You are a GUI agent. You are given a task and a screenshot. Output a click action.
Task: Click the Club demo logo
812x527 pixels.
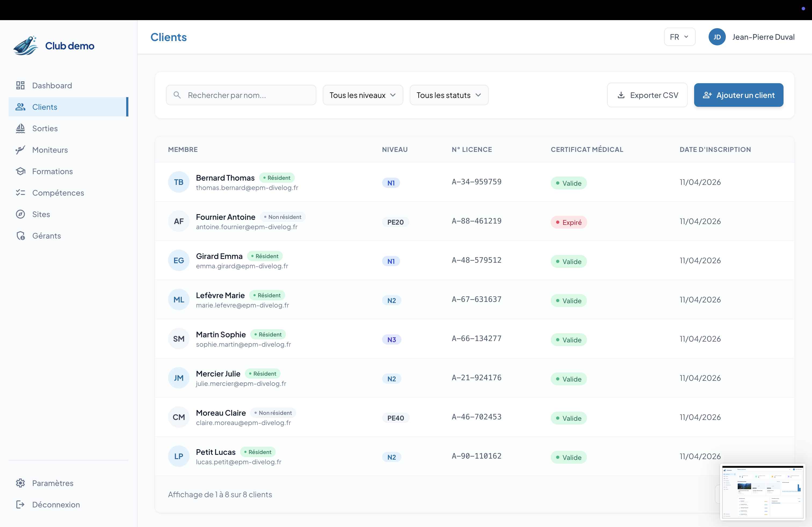[26, 46]
